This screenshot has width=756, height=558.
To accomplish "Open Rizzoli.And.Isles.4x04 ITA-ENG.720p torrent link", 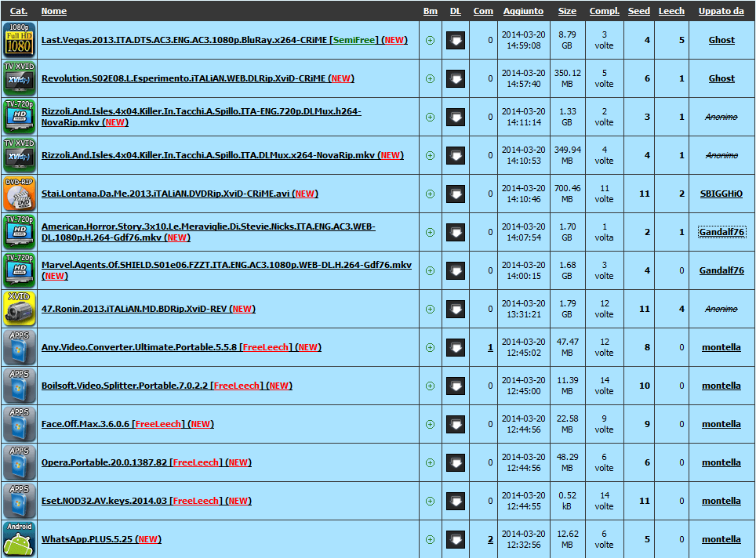I will click(x=201, y=117).
